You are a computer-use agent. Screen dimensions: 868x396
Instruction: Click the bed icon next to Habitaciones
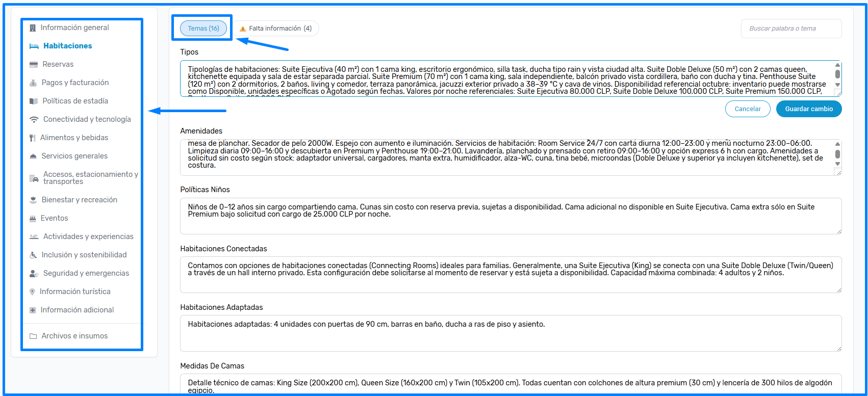click(x=34, y=46)
